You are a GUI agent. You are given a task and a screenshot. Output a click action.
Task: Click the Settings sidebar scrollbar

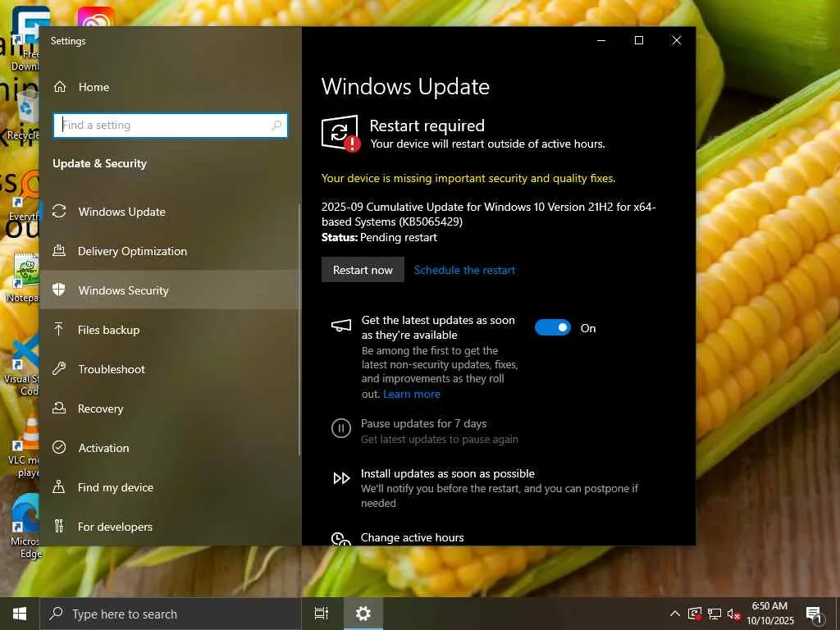click(x=299, y=330)
